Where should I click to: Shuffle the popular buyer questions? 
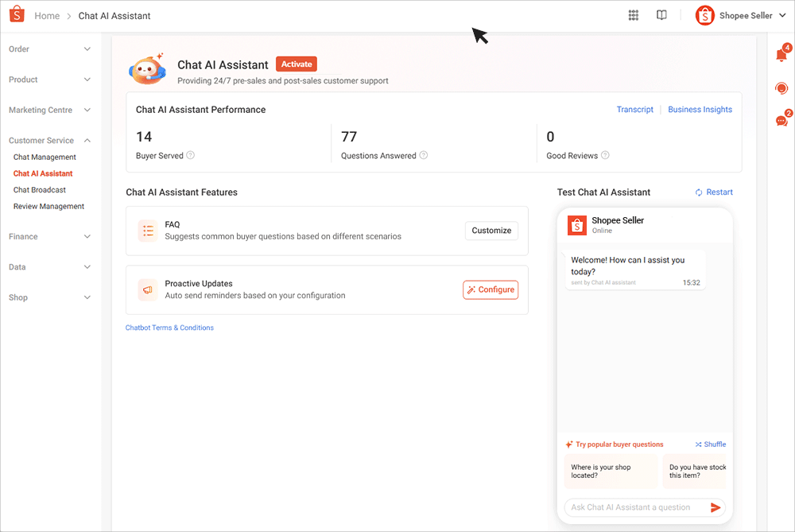pos(710,444)
